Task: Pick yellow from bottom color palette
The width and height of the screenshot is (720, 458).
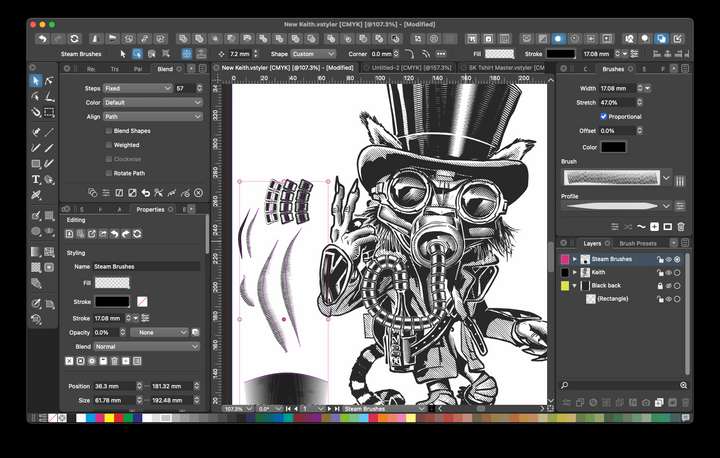Action: coord(109,418)
